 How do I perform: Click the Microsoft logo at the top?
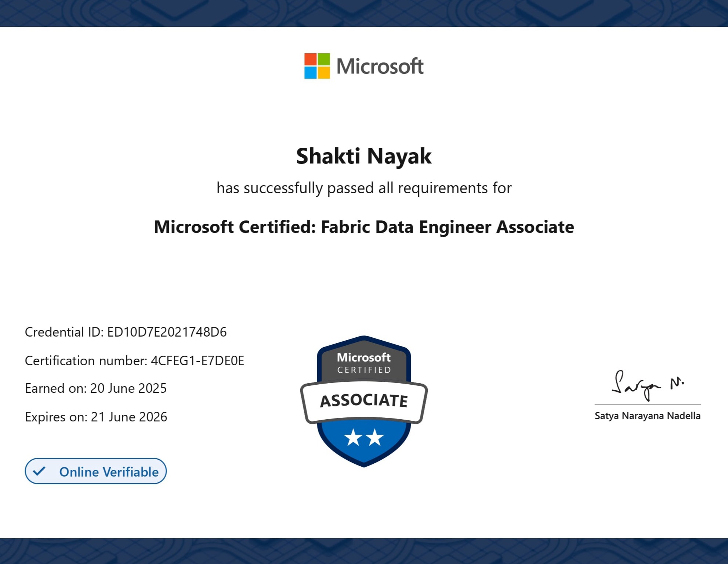tap(363, 66)
